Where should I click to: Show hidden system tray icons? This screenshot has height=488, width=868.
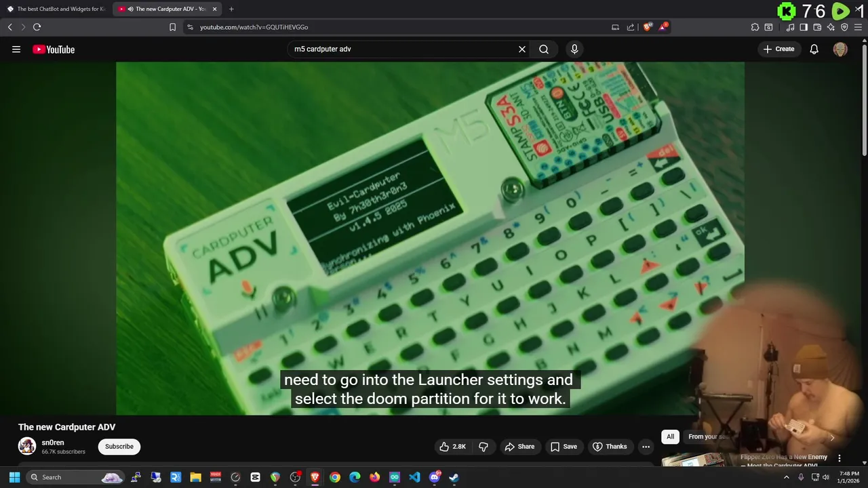click(x=787, y=477)
